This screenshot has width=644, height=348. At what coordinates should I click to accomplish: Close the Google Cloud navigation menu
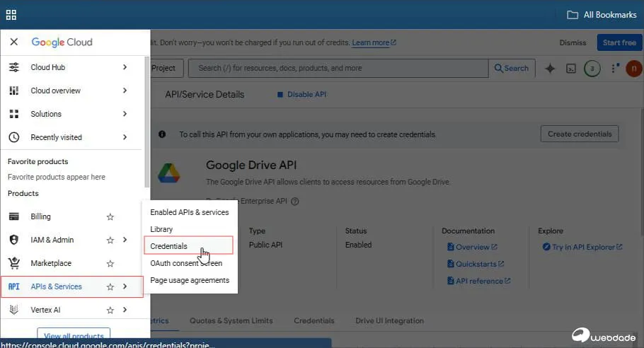(13, 42)
